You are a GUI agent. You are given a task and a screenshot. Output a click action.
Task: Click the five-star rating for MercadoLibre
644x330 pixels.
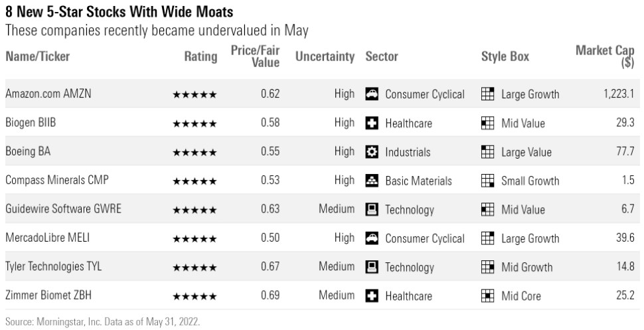tap(195, 239)
